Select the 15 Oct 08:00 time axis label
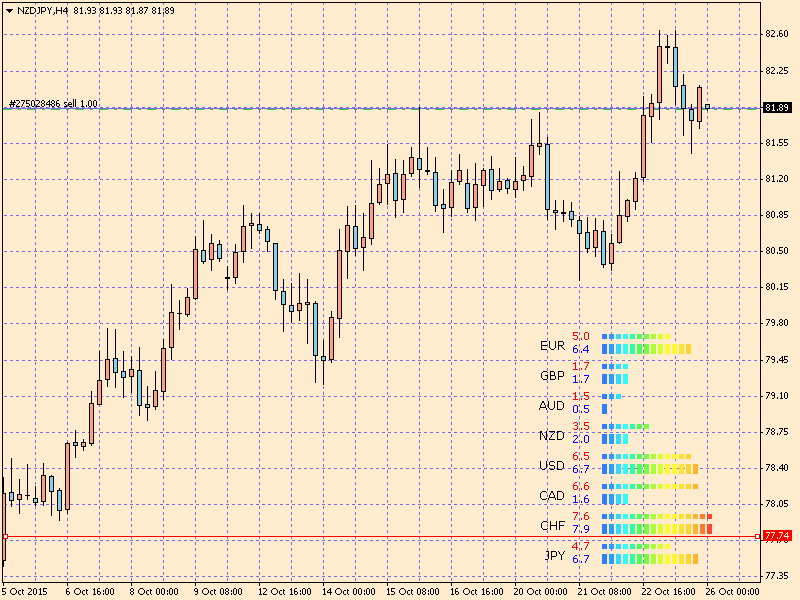The image size is (800, 600). [x=412, y=592]
